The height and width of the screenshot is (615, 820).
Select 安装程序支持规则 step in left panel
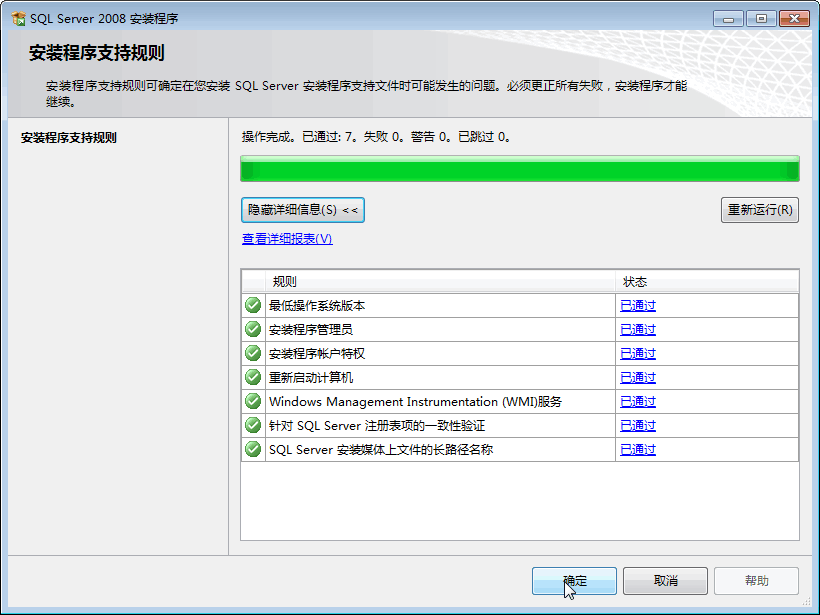point(69,138)
